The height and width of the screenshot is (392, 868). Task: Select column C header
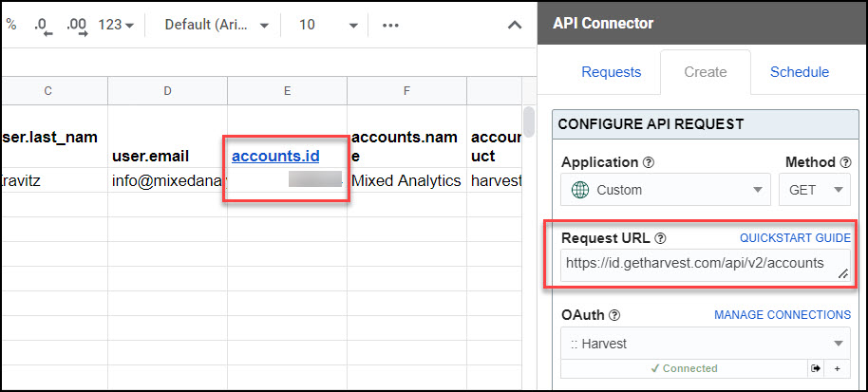54,91
